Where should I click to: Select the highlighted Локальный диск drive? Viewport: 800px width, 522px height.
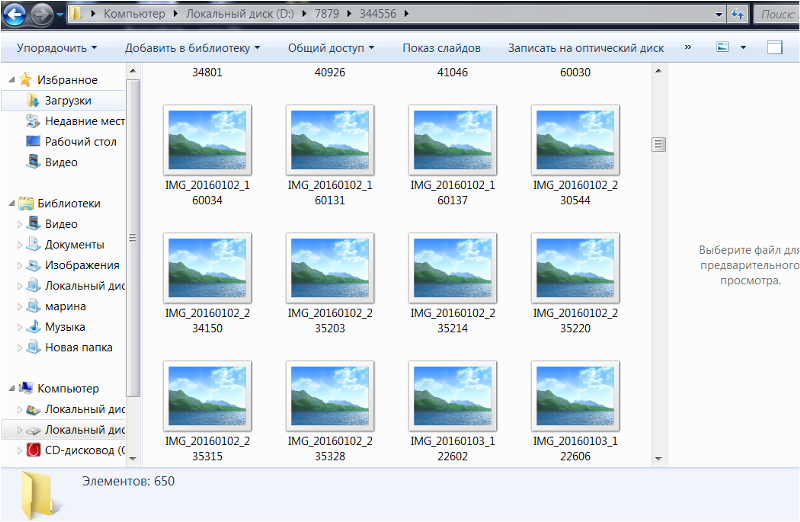pyautogui.click(x=64, y=430)
